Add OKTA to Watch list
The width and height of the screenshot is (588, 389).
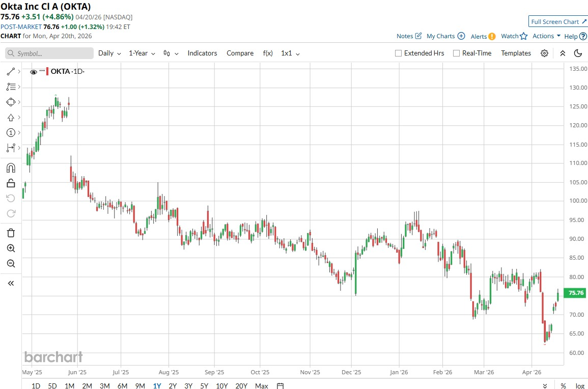[x=514, y=36]
